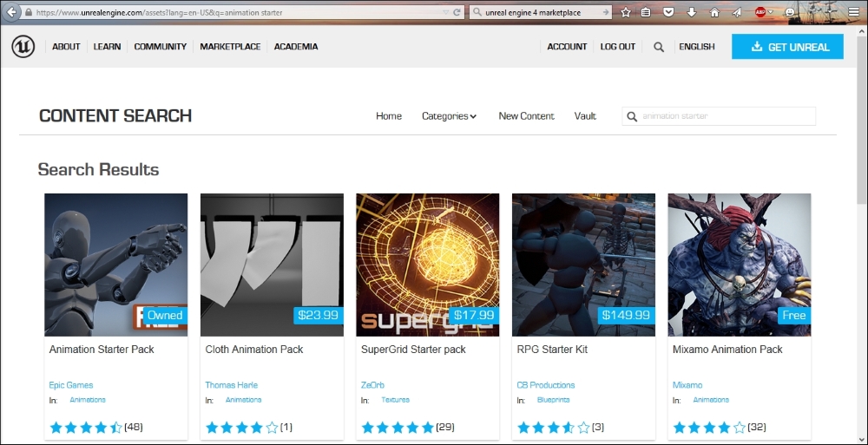Open New Content link
Viewport: 868px width, 445px height.
click(x=527, y=116)
